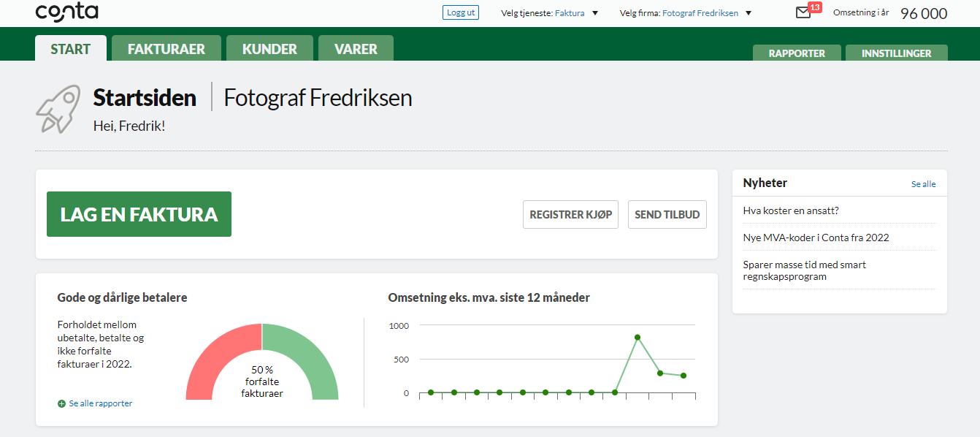Switch to the FAKTURAER tab
Viewport: 980px width, 437px height.
tap(166, 47)
